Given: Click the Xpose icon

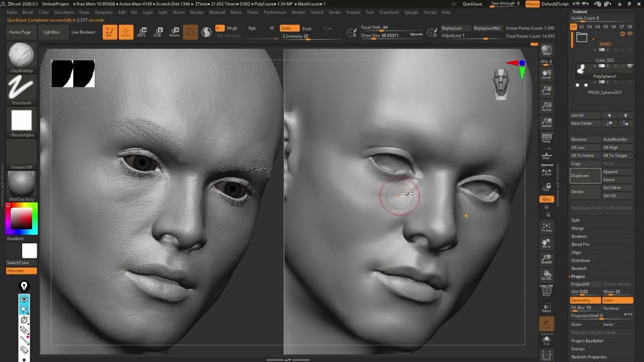Looking at the screenshot, I should (x=546, y=356).
